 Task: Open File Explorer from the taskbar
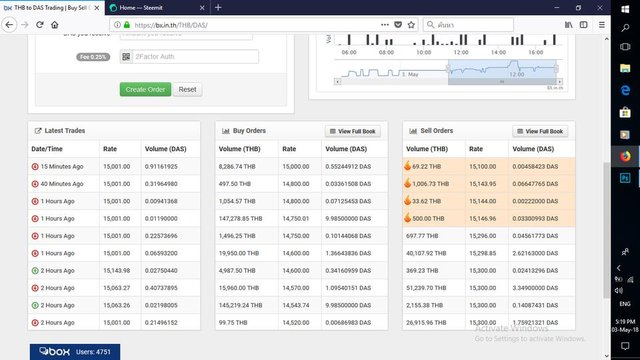[x=625, y=68]
